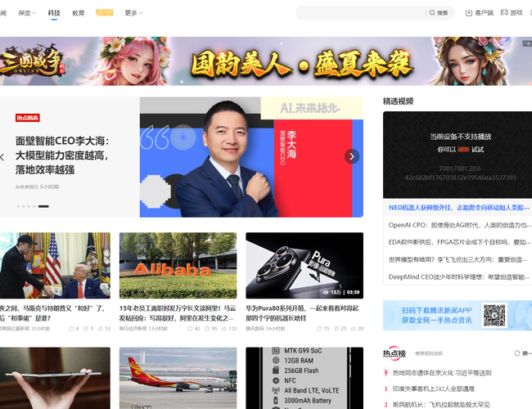Viewport: 532px width, 409px height.
Task: Switch to 电脑版 tab
Action: click(x=104, y=12)
